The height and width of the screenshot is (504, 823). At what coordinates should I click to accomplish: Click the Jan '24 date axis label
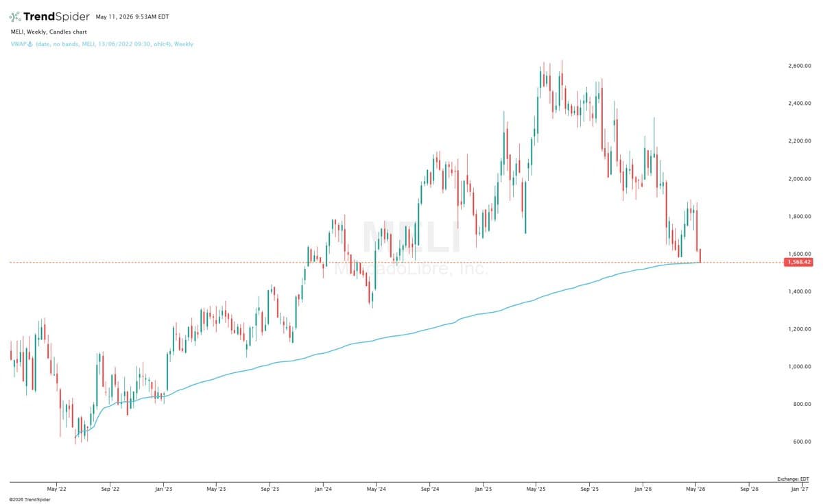click(x=323, y=489)
